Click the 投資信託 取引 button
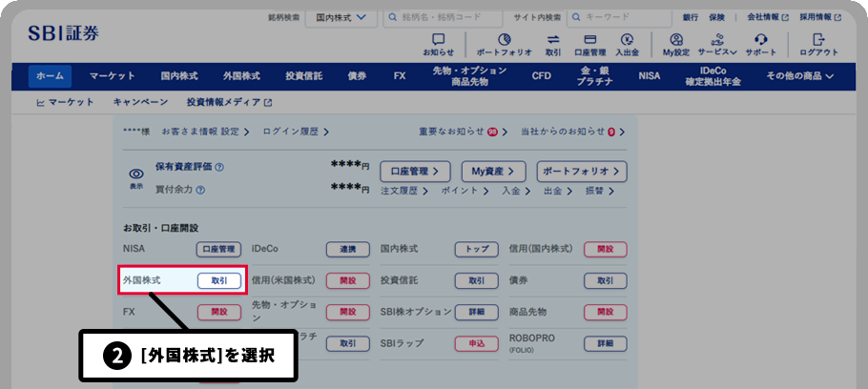This screenshot has height=389, width=868. coord(477,280)
